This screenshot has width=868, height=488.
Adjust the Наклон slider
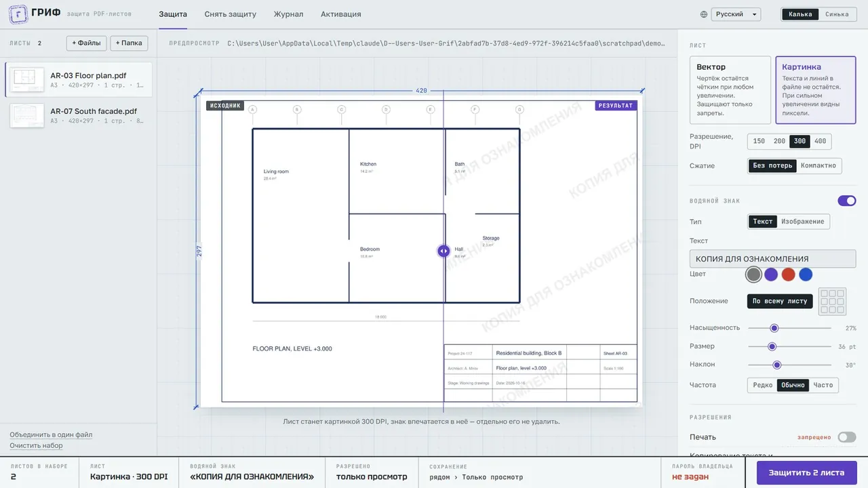[x=789, y=365]
